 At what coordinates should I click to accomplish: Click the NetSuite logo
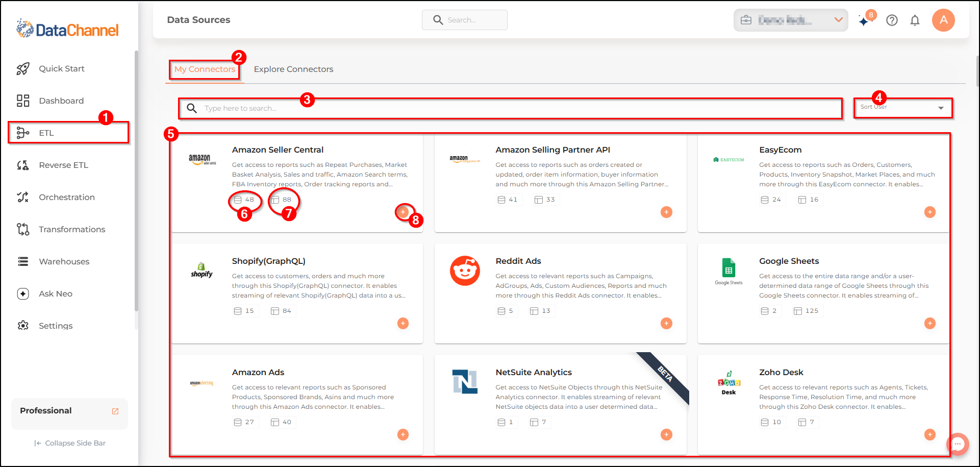point(465,382)
